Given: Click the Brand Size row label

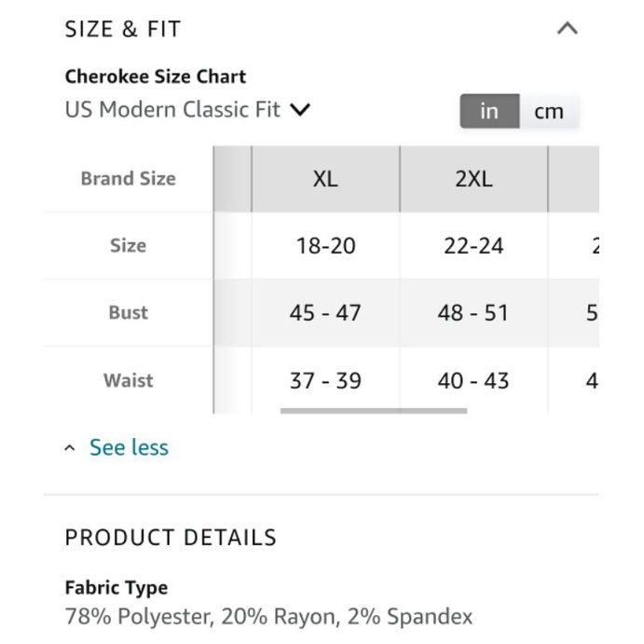Looking at the screenshot, I should [128, 179].
